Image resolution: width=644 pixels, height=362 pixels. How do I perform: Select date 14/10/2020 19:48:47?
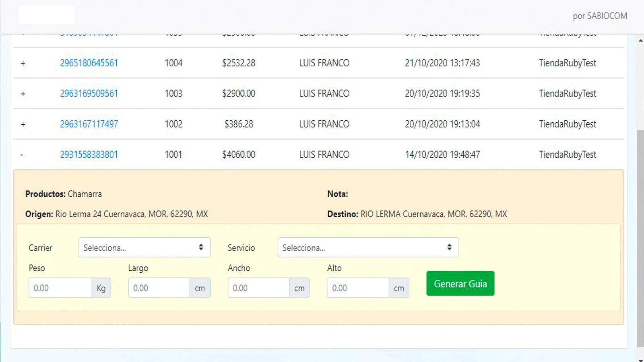point(442,155)
